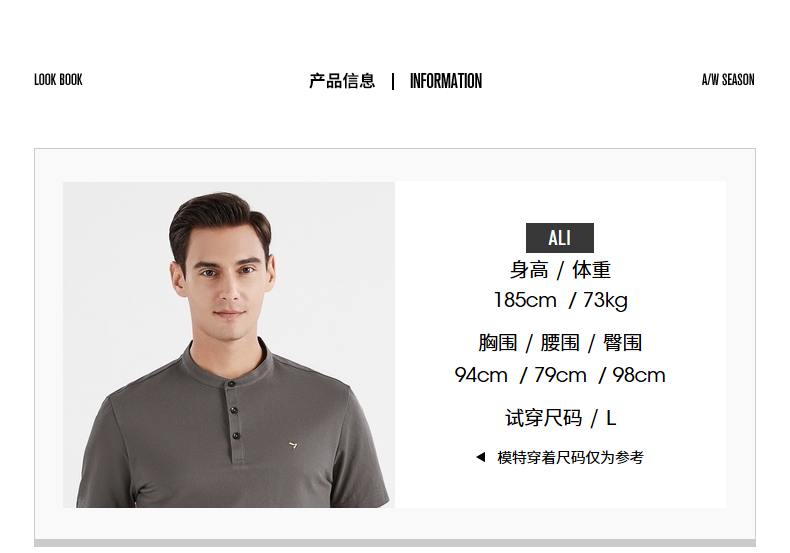790x553 pixels.
Task: Click the 模特穿着尺码仅为参考 note
Action: pos(570,457)
